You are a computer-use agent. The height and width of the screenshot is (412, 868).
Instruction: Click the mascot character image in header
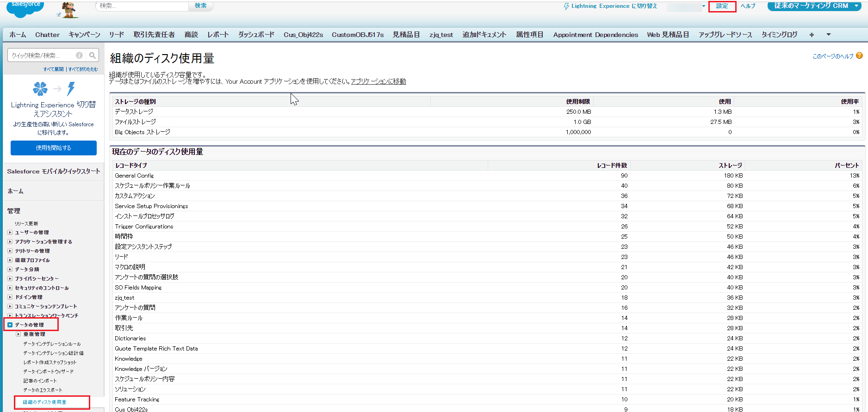(x=69, y=9)
